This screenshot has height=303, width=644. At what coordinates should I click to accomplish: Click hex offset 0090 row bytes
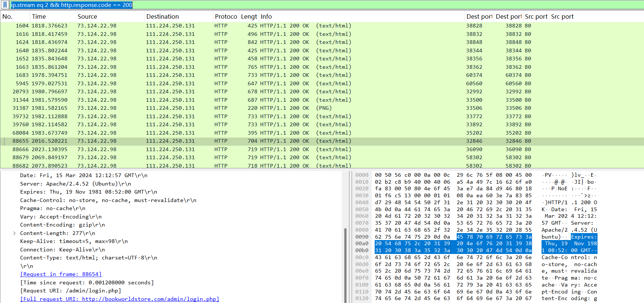coord(453,237)
